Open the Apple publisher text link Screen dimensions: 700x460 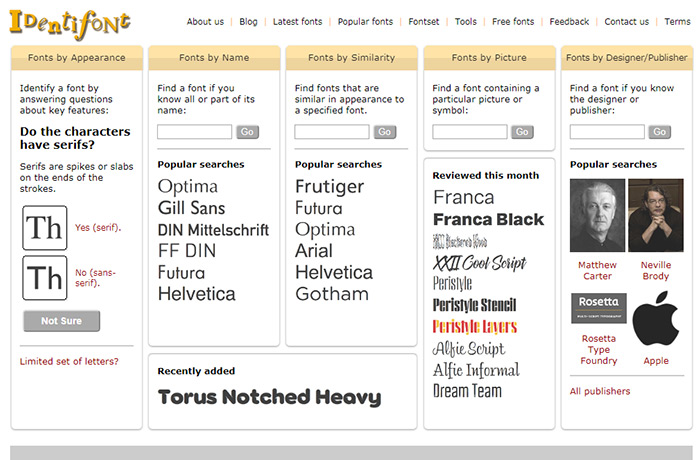(656, 361)
